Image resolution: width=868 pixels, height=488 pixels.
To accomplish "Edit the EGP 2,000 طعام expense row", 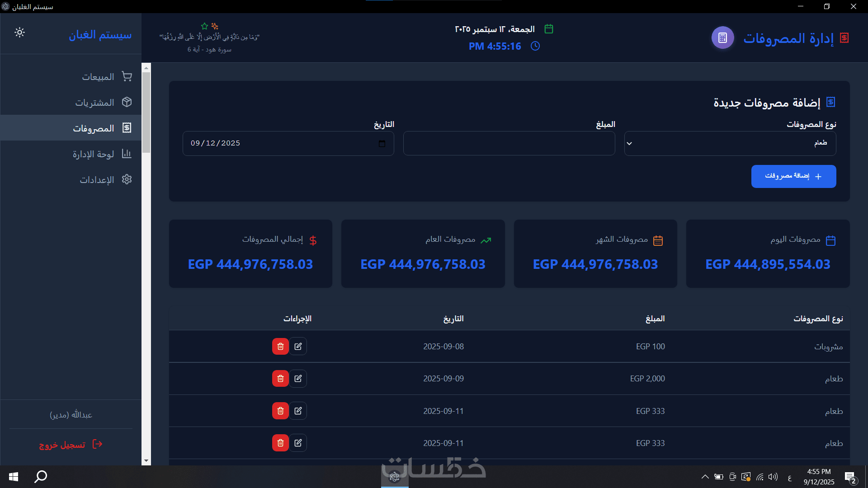I will click(298, 379).
